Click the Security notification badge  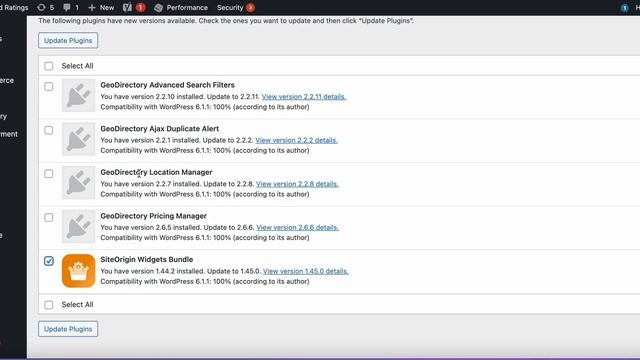coord(250,7)
